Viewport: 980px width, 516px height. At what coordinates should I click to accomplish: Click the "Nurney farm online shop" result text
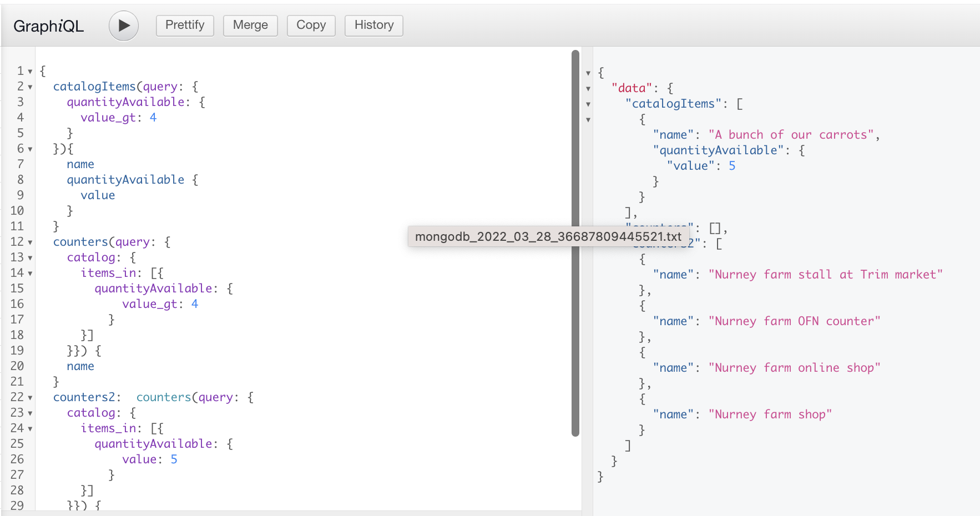(794, 368)
